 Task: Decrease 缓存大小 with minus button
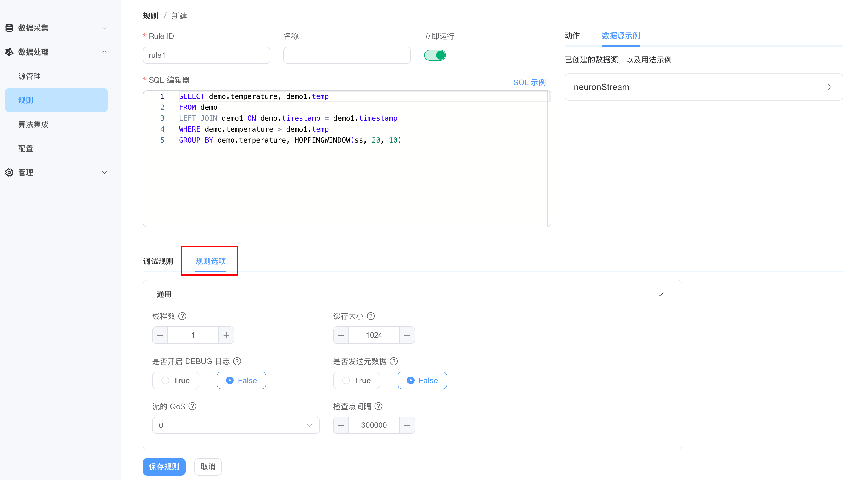pyautogui.click(x=341, y=335)
